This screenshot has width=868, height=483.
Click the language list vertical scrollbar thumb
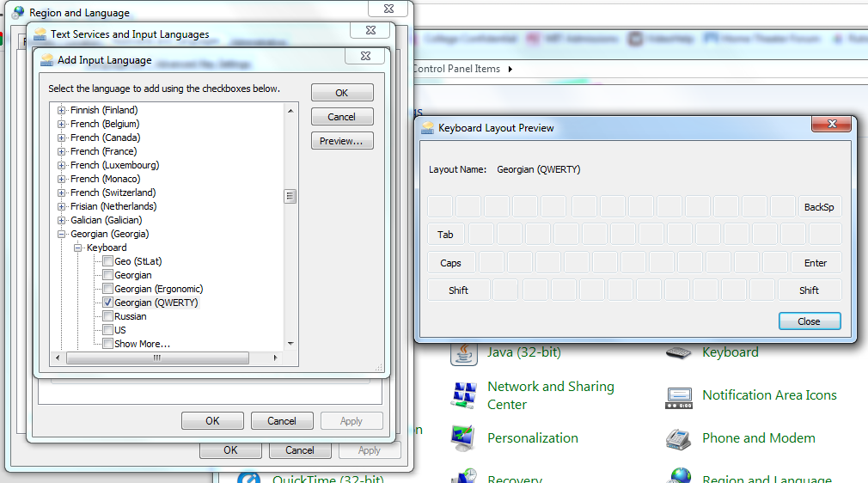(290, 196)
